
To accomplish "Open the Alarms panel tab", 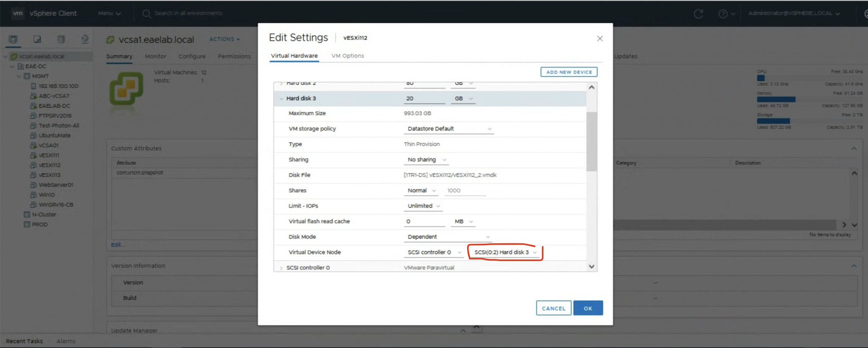I will point(66,341).
